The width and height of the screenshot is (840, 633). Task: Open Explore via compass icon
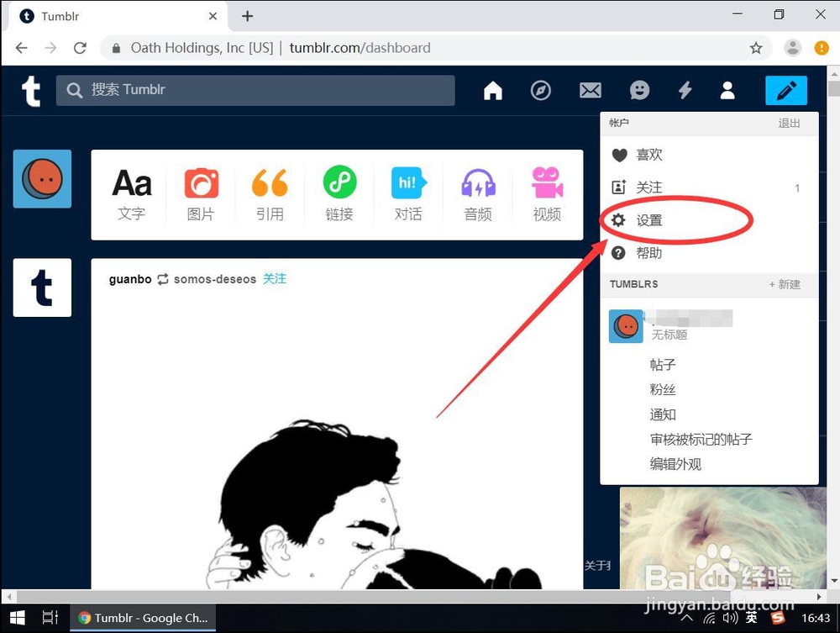click(x=542, y=90)
